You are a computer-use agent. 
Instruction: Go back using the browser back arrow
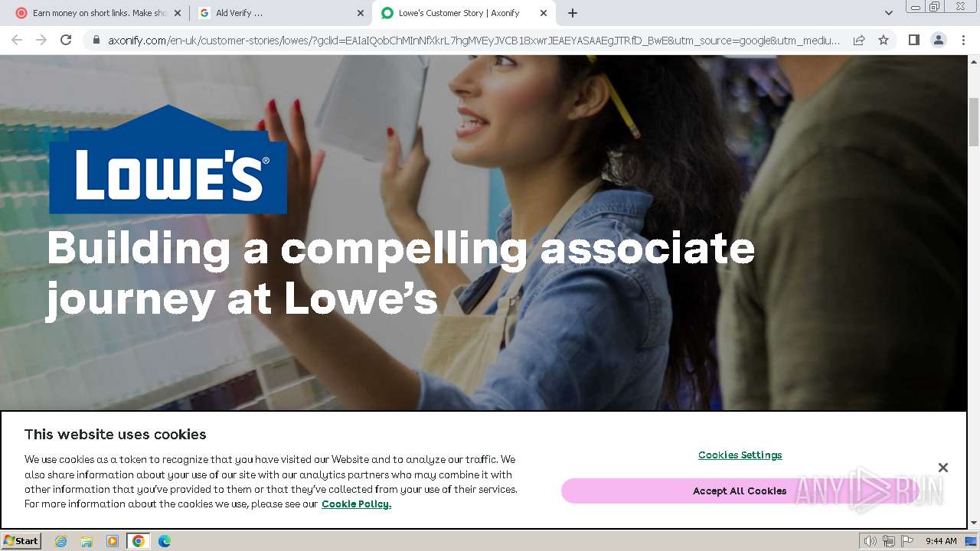17,40
